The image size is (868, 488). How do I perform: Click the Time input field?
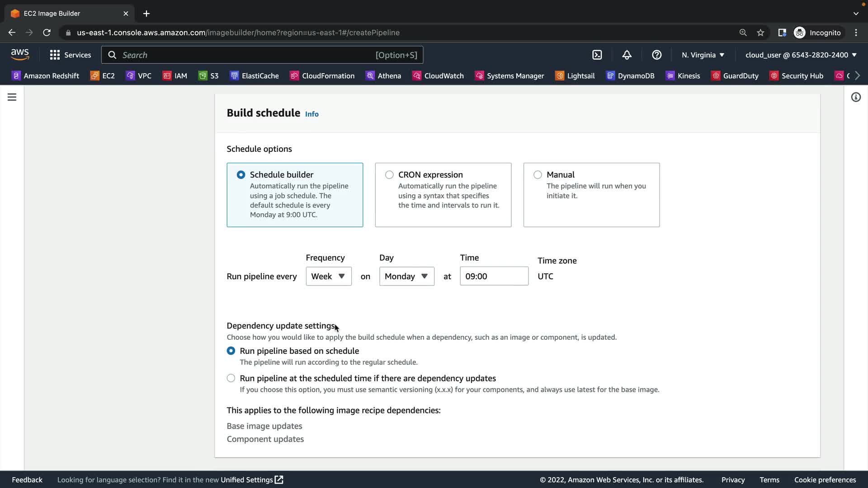494,276
